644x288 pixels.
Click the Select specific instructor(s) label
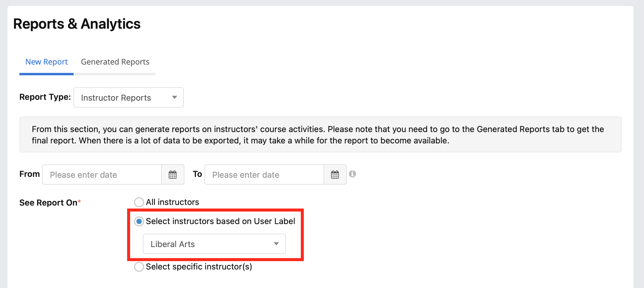coord(199,267)
